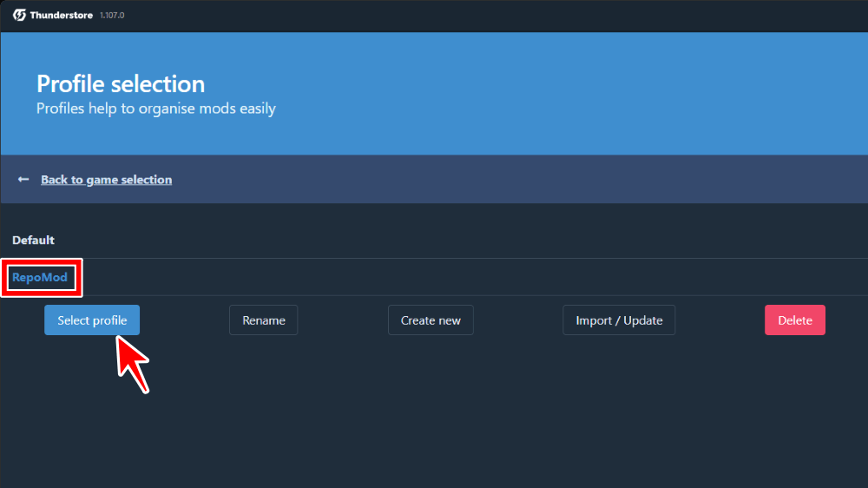The width and height of the screenshot is (868, 488).
Task: Click the version number 1.107.0
Action: pyautogui.click(x=112, y=16)
